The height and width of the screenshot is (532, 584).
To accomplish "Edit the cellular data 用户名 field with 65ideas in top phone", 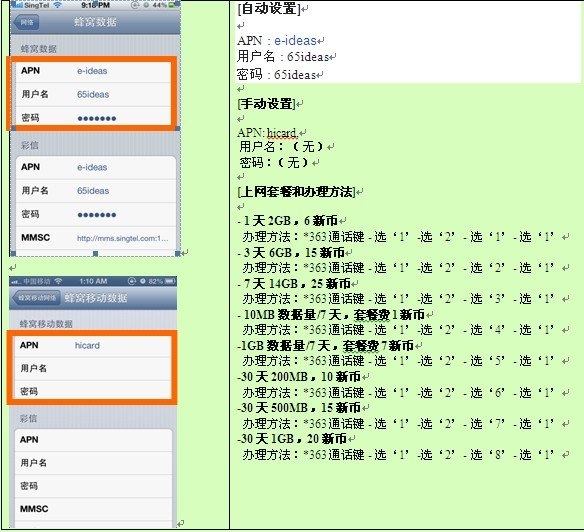I will tap(93, 94).
